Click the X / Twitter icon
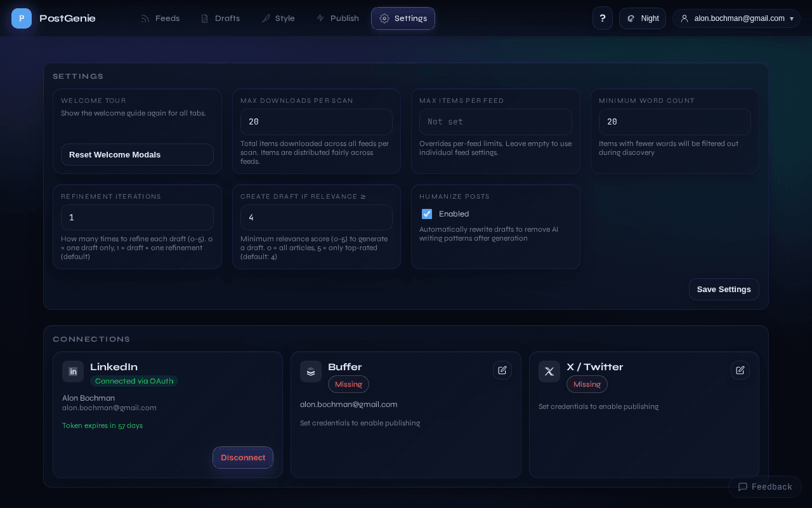 549,371
